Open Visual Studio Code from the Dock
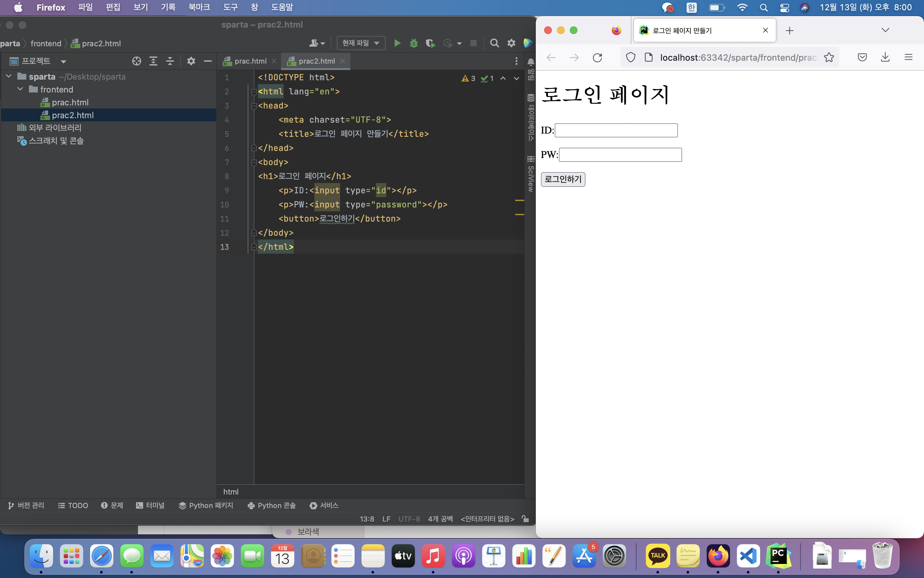This screenshot has height=578, width=924. (748, 556)
